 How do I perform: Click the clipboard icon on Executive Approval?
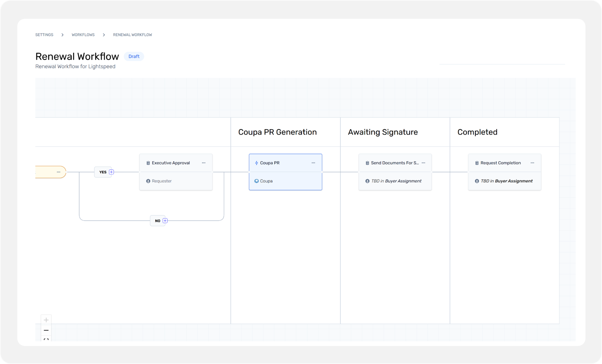click(x=148, y=163)
